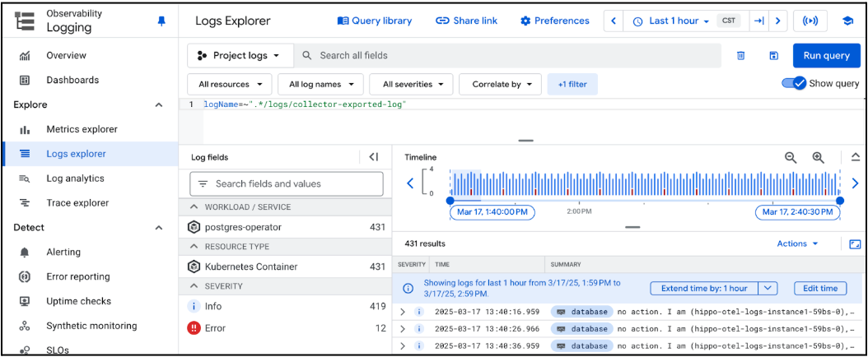
Task: Start streaming logs icon
Action: coord(810,21)
